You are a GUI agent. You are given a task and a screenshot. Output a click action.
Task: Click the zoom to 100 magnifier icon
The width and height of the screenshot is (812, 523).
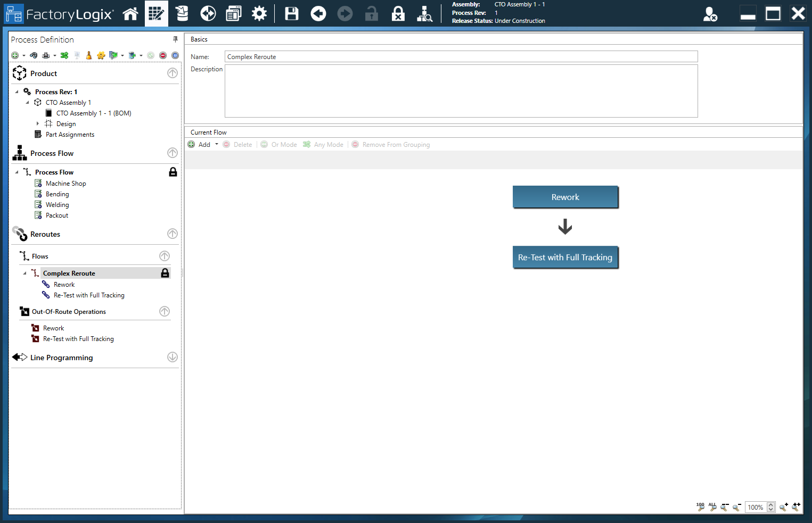[700, 507]
